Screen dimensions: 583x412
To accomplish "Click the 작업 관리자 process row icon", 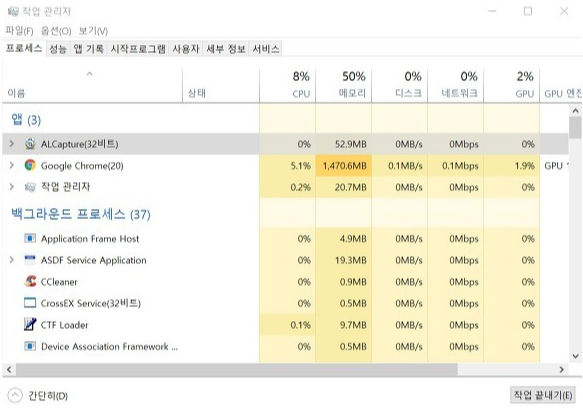I will click(30, 187).
